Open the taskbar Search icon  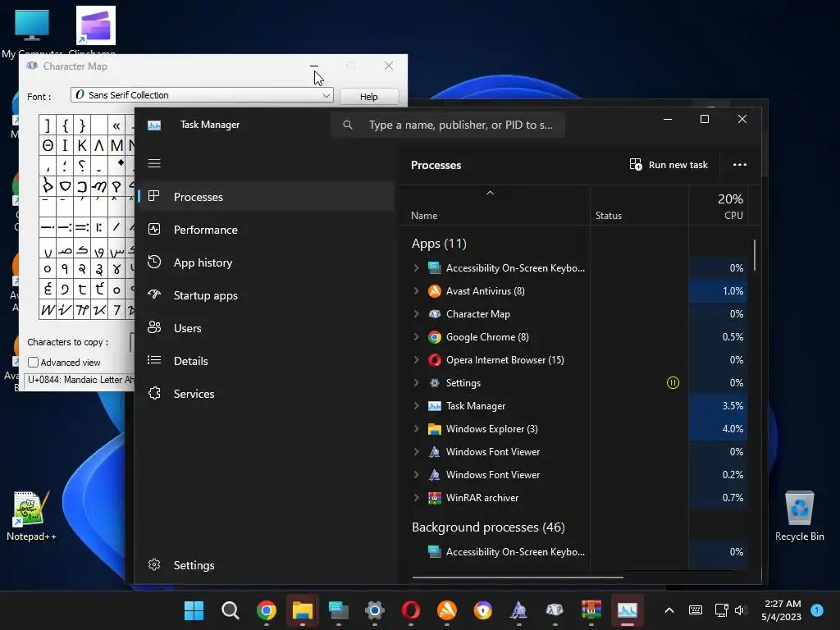[231, 610]
